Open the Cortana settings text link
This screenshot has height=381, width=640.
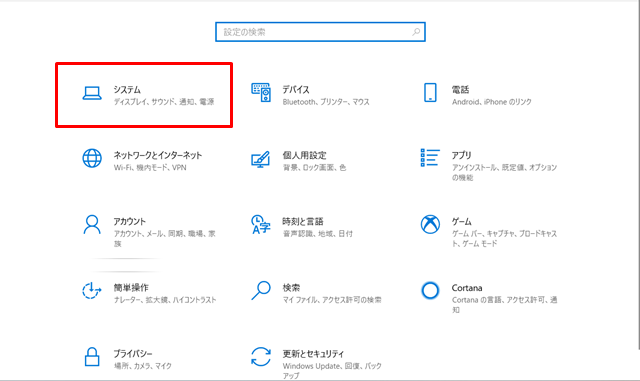[467, 288]
